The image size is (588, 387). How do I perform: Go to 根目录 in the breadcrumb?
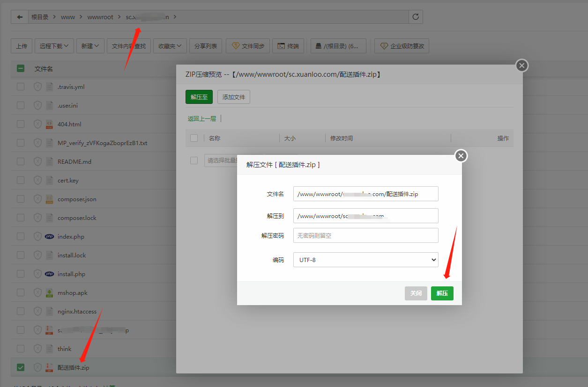pyautogui.click(x=40, y=17)
